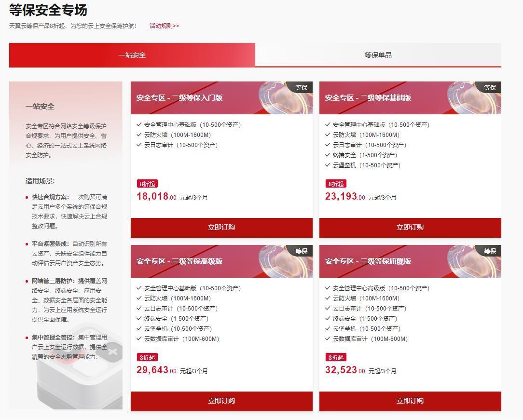Image resolution: width=523 pixels, height=420 pixels.
Task: Click 8折起 tag above 29,643 price
Action: pyautogui.click(x=148, y=357)
